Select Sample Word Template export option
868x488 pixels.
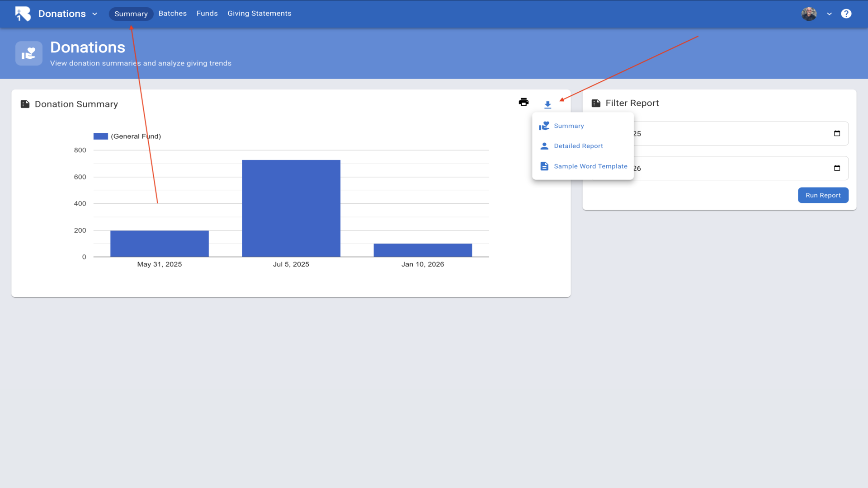[590, 166]
